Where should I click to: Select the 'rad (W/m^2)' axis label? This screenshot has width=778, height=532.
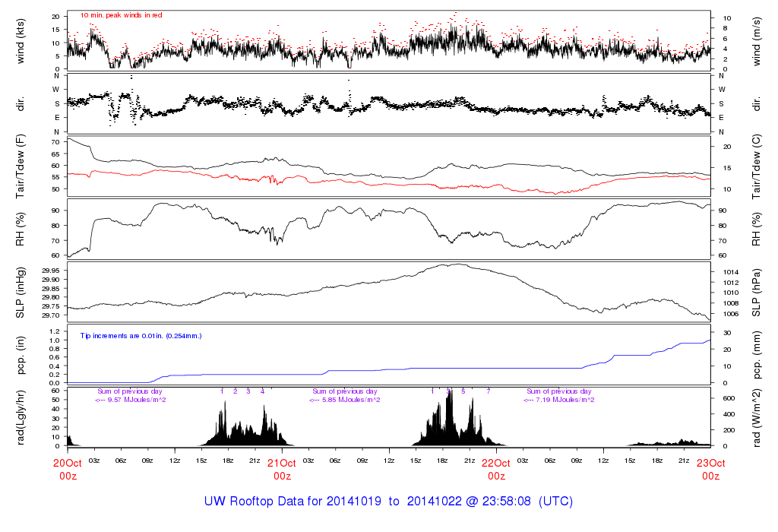[x=757, y=418]
